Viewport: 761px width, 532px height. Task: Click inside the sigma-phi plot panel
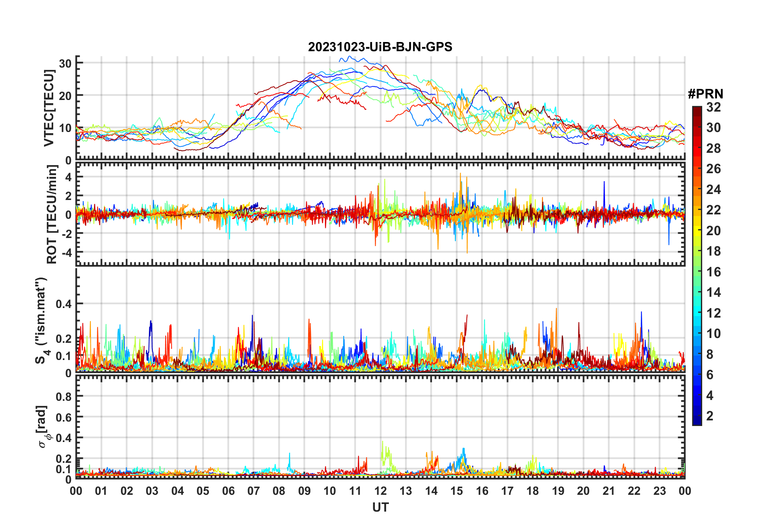click(380, 427)
